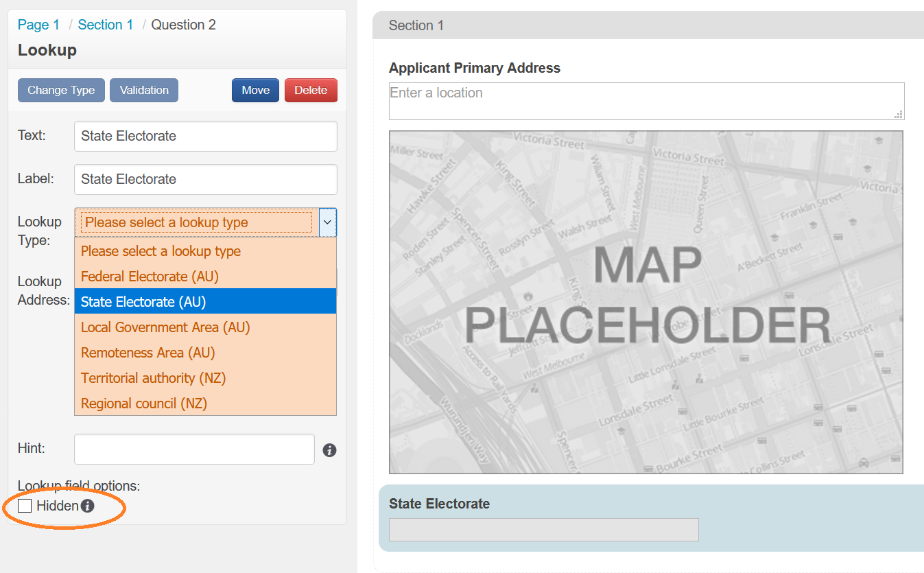This screenshot has height=573, width=924.
Task: Click the info icon next to Hint field
Action: tap(329, 450)
